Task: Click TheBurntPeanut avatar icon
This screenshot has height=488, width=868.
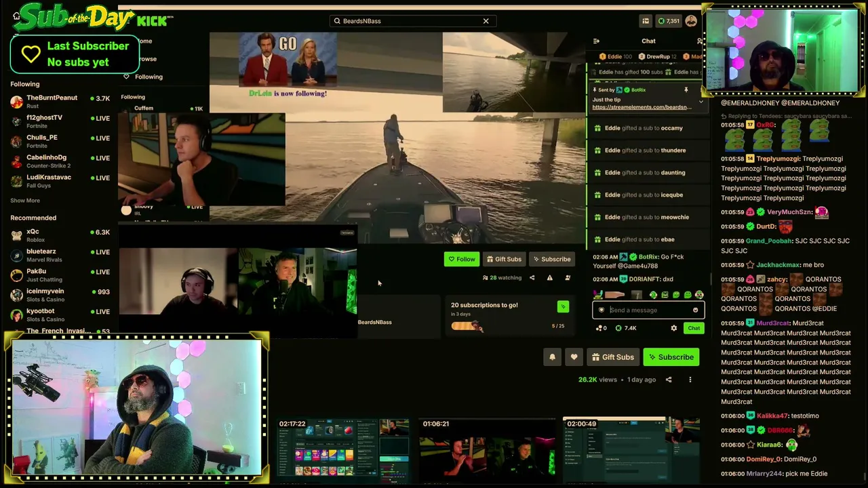Action: click(x=16, y=102)
